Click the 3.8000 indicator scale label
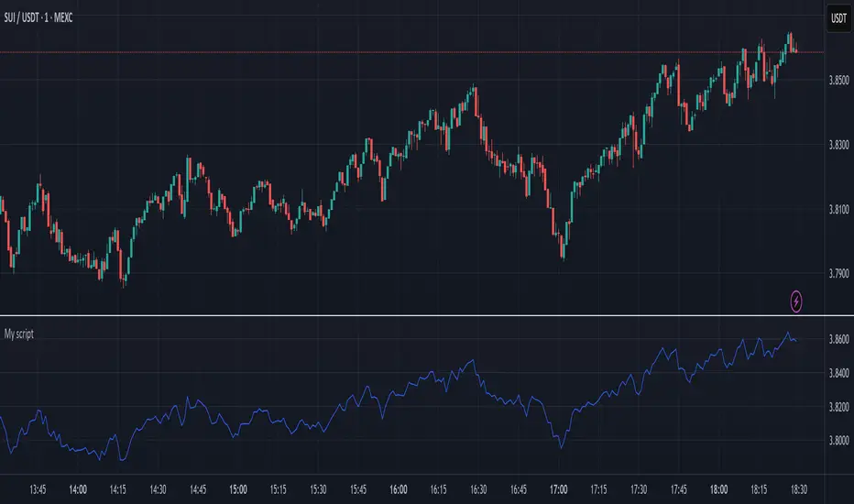 838,440
